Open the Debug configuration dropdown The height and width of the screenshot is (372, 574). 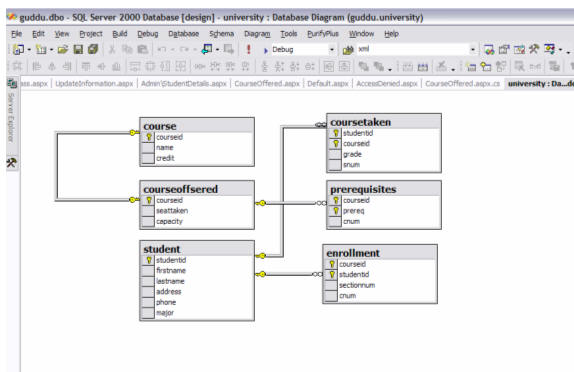pos(332,49)
